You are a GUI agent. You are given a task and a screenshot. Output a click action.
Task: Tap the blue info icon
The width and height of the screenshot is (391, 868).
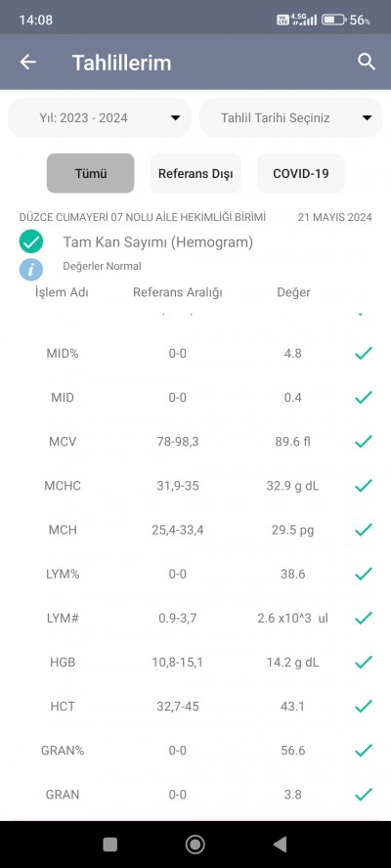31,270
